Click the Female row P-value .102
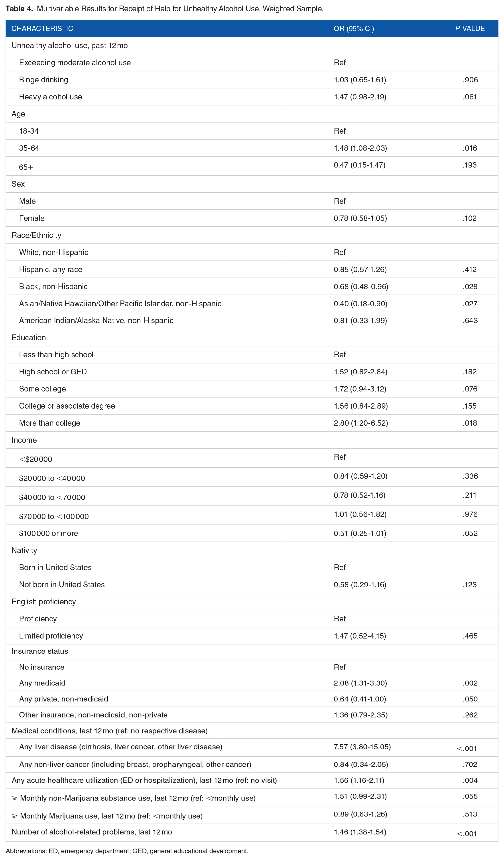Viewport: 504px width, 860px height. pyautogui.click(x=470, y=218)
